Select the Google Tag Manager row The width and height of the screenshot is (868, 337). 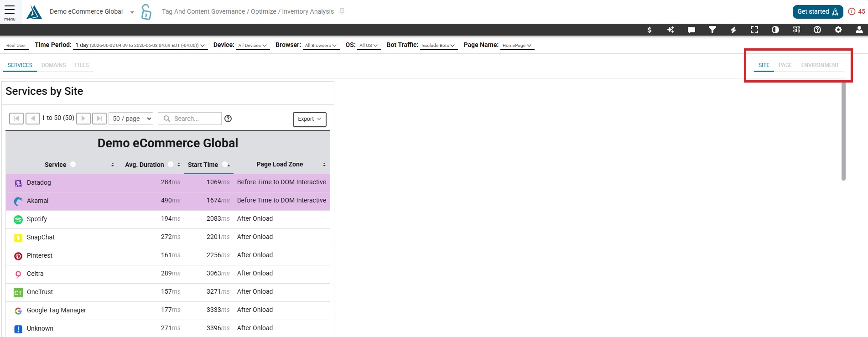(x=168, y=311)
